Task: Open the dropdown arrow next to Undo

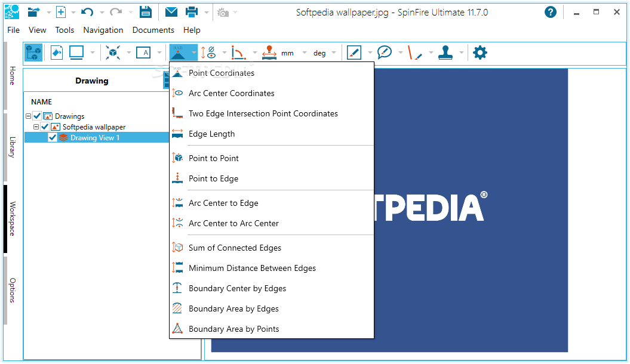Action: tap(102, 13)
